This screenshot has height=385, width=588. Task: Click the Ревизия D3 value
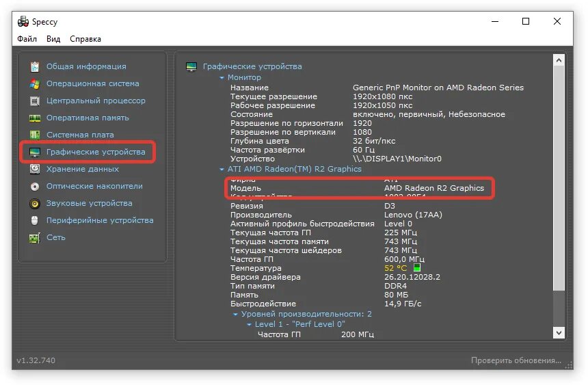[389, 206]
